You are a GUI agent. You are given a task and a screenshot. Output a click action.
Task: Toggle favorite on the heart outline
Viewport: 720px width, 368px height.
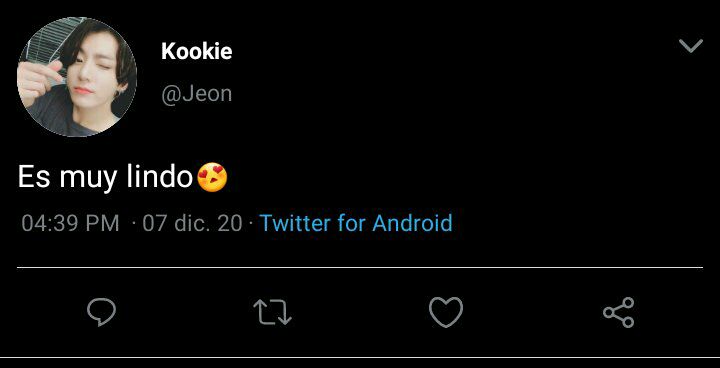click(x=446, y=312)
